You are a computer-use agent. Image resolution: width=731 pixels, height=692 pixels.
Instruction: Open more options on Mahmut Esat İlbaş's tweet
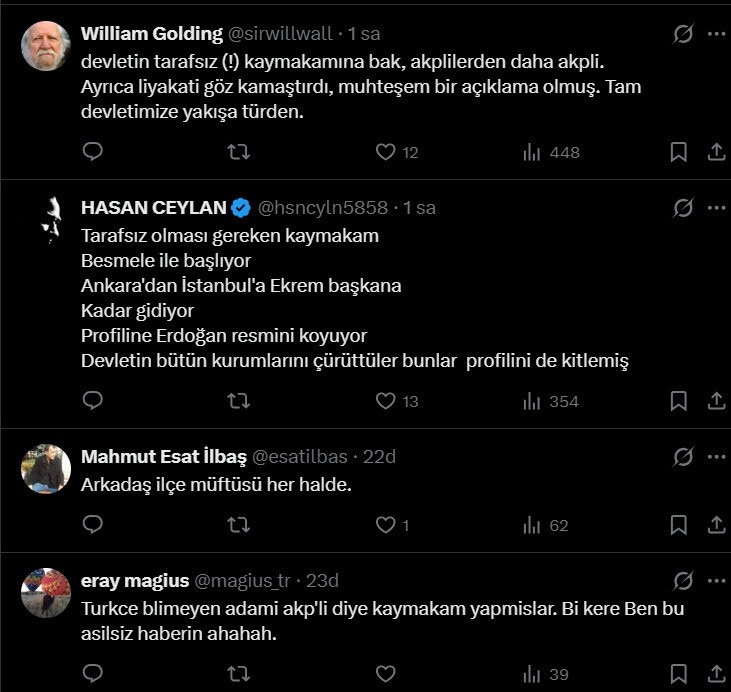(716, 457)
